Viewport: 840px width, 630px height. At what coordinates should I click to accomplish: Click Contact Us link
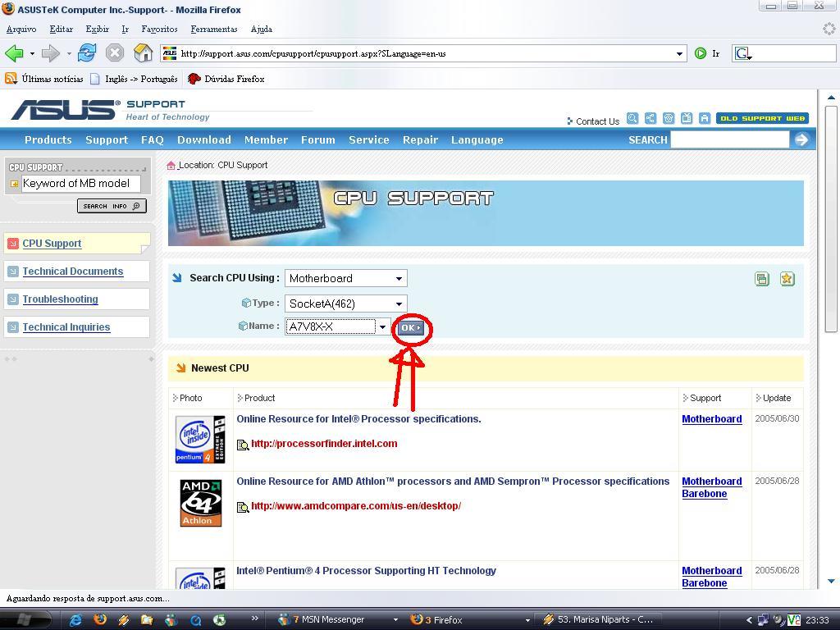click(x=597, y=121)
